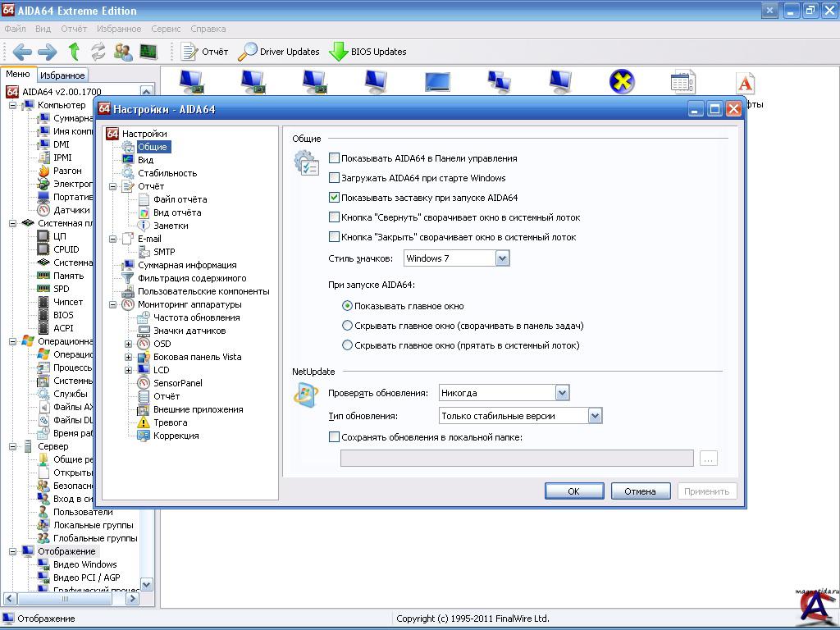Select Тревога alert item in settings tree
The width and height of the screenshot is (840, 630).
(x=170, y=422)
